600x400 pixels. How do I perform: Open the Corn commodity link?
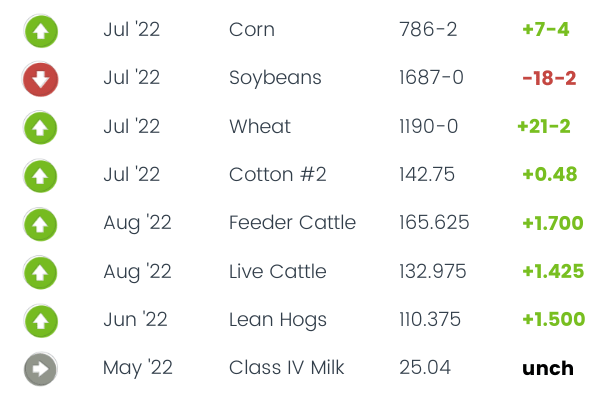(251, 30)
